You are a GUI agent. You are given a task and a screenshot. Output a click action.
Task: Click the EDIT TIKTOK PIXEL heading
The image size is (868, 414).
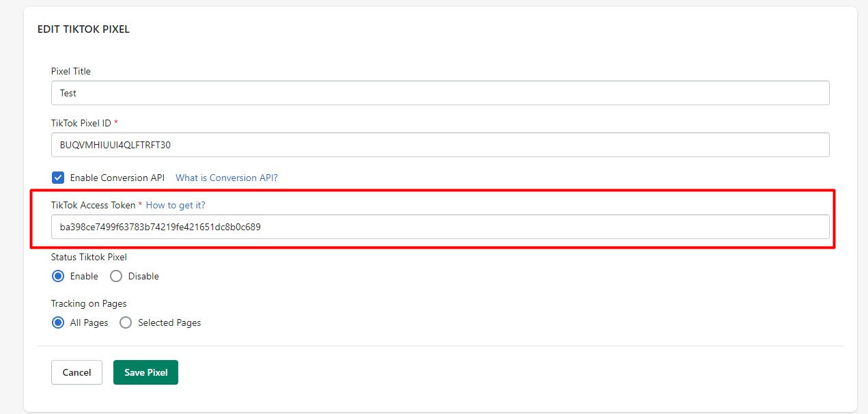[x=83, y=29]
